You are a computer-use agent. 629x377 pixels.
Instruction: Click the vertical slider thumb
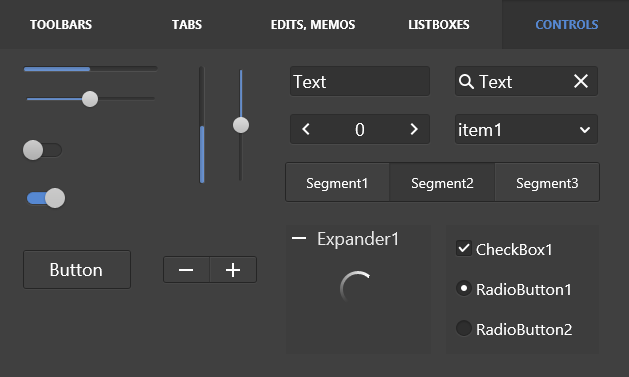click(x=241, y=125)
